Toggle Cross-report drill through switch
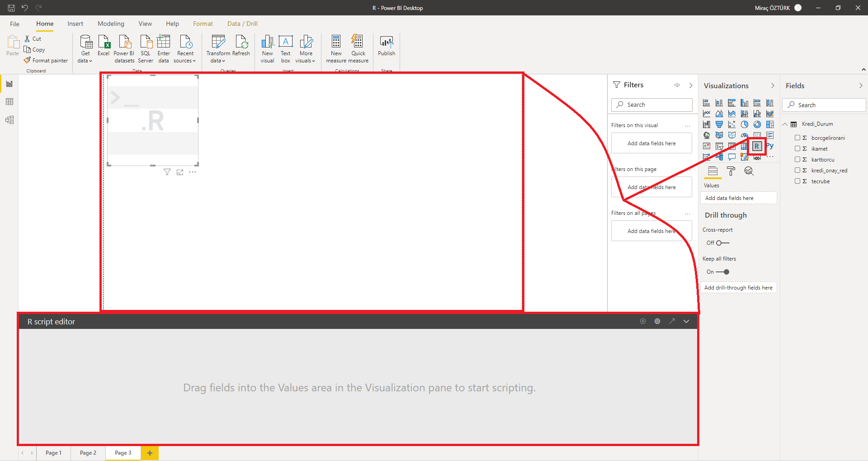Viewport: 868px width, 461px height. [722, 243]
